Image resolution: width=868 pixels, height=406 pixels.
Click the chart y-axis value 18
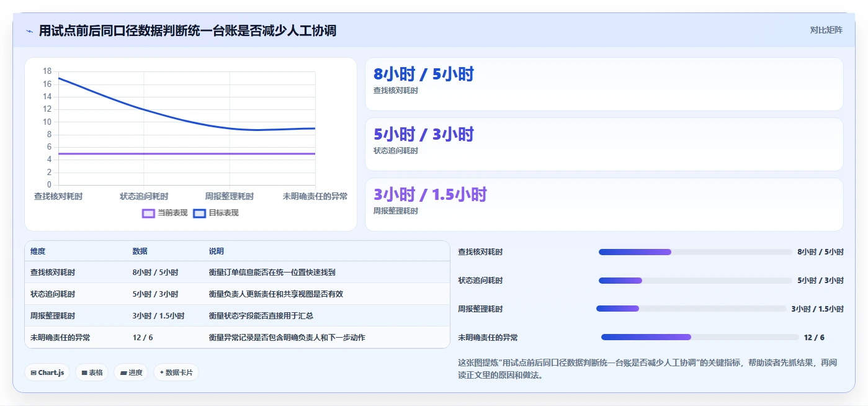pos(47,71)
